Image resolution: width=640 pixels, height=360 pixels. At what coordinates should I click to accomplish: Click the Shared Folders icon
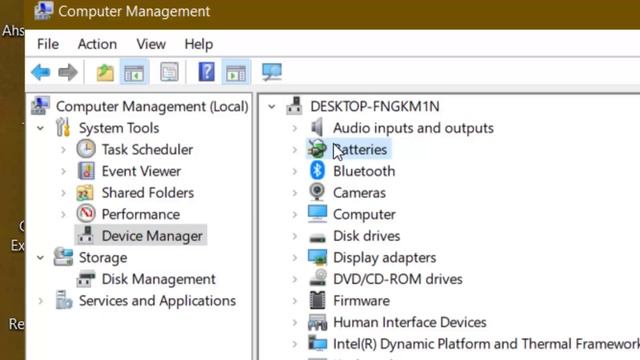85,193
